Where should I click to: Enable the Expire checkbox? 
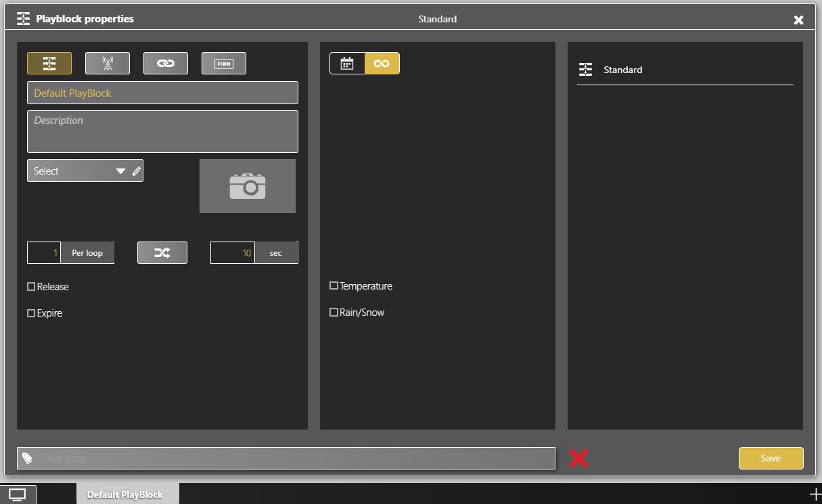pos(31,313)
